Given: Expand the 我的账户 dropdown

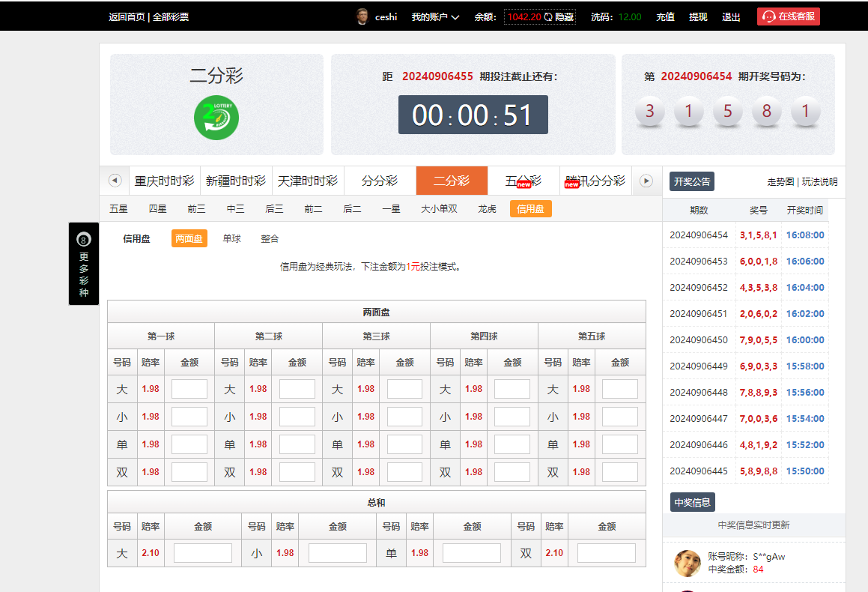Looking at the screenshot, I should click(435, 16).
